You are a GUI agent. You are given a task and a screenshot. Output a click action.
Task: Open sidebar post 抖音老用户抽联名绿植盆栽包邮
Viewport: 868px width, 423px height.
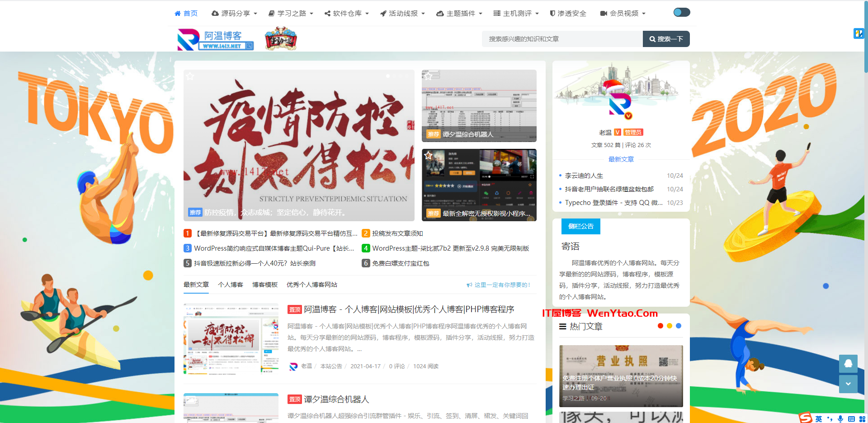[609, 189]
